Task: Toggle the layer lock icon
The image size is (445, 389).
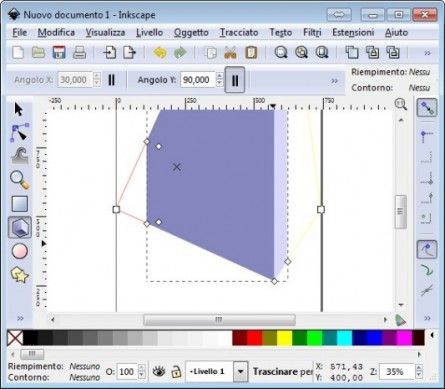Action: click(x=176, y=371)
